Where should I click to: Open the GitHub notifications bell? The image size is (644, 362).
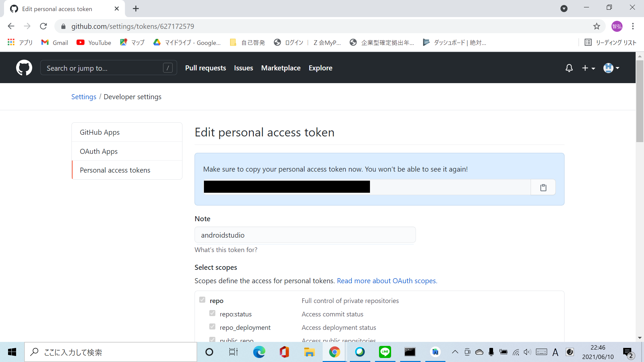tap(569, 68)
